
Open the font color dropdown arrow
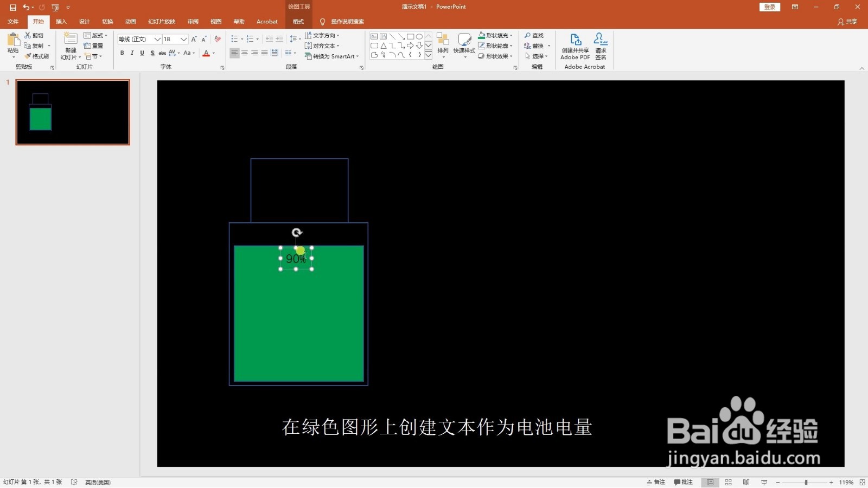[214, 53]
